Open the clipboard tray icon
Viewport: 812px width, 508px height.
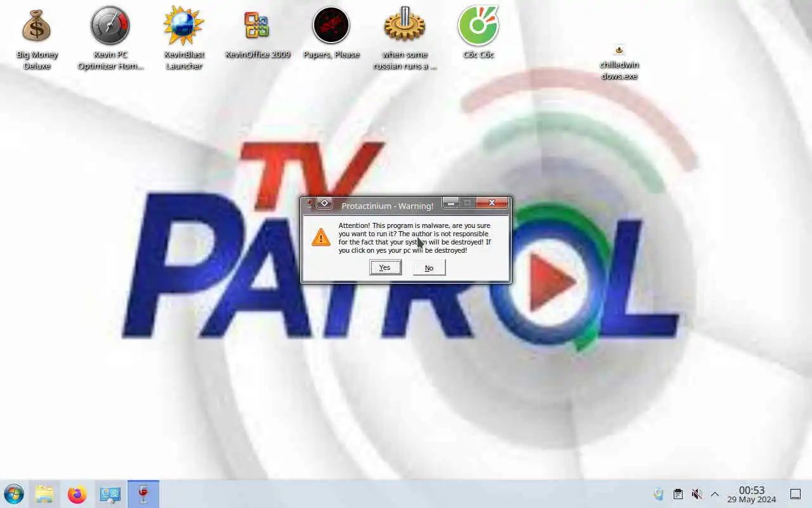(678, 494)
